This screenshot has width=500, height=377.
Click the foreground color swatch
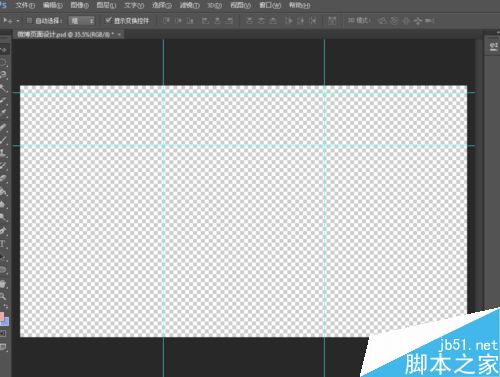(x=2, y=316)
